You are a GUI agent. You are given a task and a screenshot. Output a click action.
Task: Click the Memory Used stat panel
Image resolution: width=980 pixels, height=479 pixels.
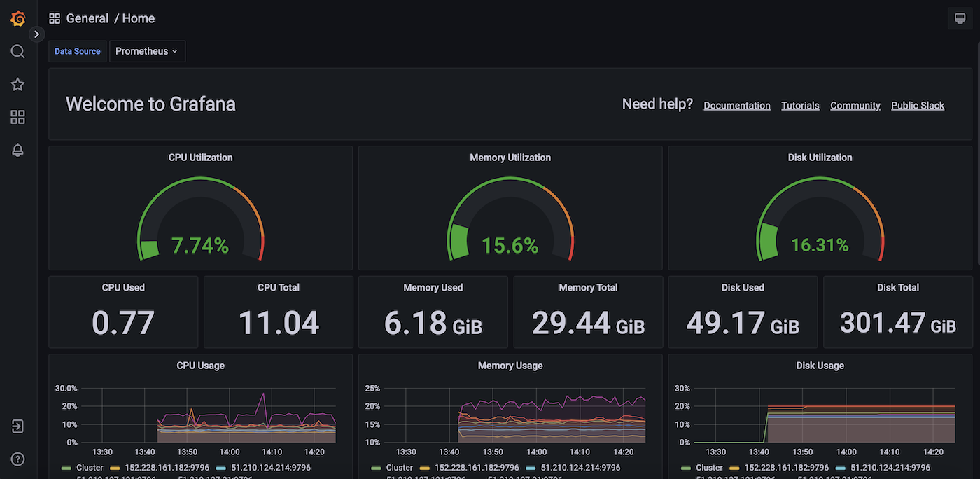click(433, 311)
